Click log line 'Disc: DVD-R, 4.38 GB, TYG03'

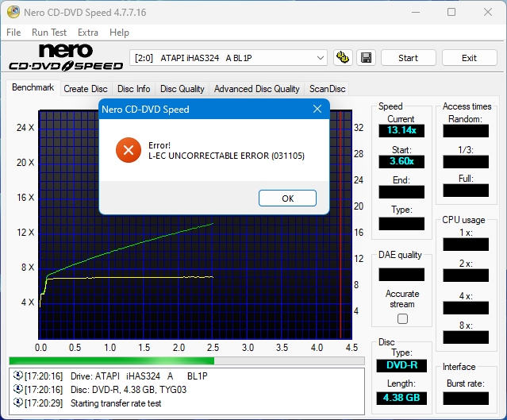point(129,390)
